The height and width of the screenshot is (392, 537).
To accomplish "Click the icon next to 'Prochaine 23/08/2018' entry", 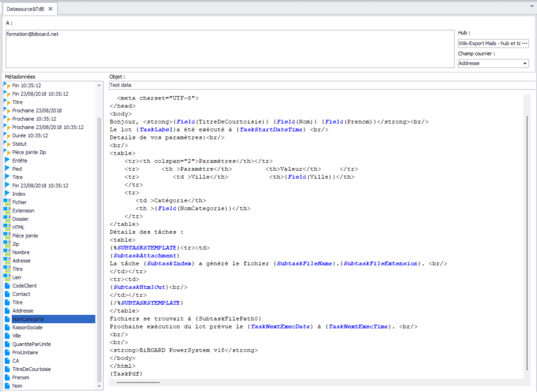I will click(7, 110).
